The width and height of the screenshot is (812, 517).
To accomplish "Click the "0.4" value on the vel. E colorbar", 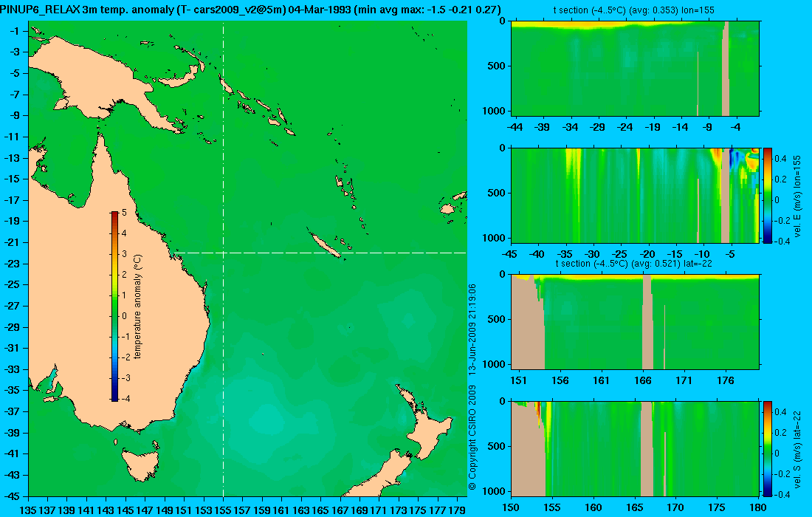I will pyautogui.click(x=780, y=159).
